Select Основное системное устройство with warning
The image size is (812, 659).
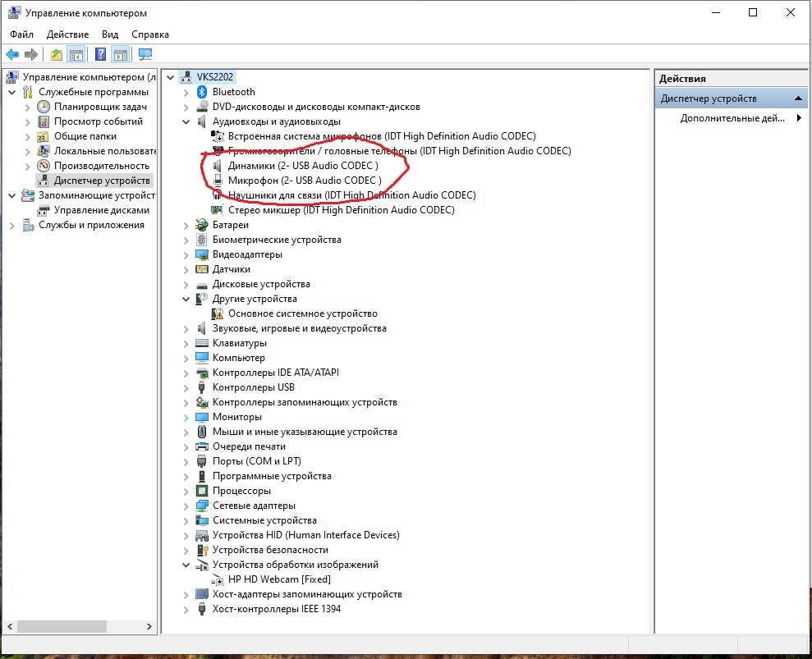click(302, 313)
